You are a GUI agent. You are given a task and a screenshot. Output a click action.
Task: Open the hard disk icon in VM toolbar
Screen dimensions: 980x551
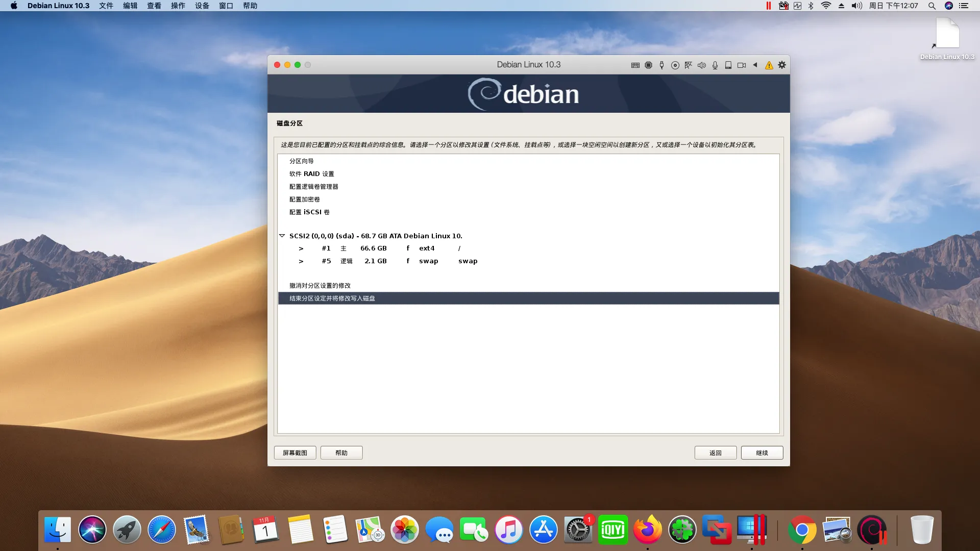(728, 65)
